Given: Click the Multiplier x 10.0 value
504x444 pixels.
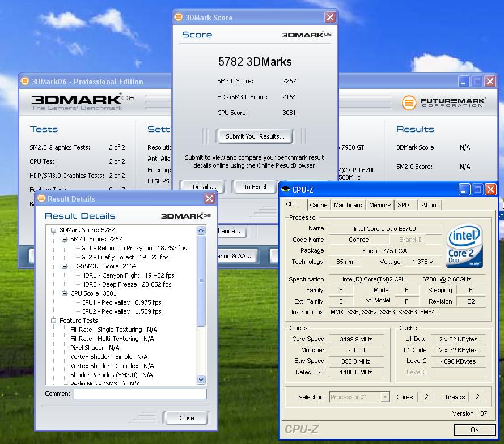Looking at the screenshot, I should click(x=356, y=350).
